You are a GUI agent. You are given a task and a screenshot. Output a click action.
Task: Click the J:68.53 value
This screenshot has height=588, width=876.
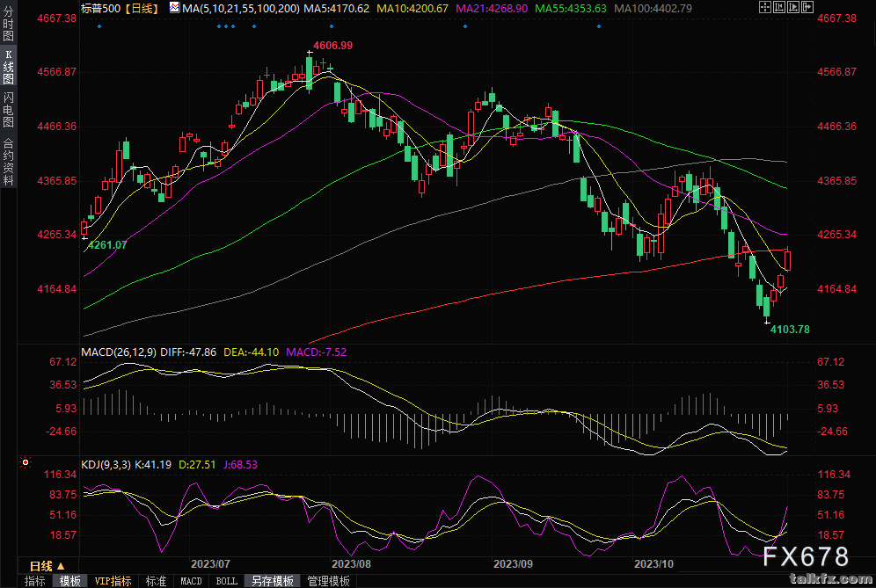pos(241,465)
